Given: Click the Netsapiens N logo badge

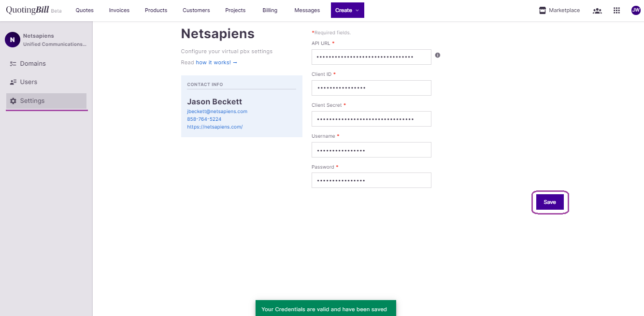Looking at the screenshot, I should click(13, 40).
